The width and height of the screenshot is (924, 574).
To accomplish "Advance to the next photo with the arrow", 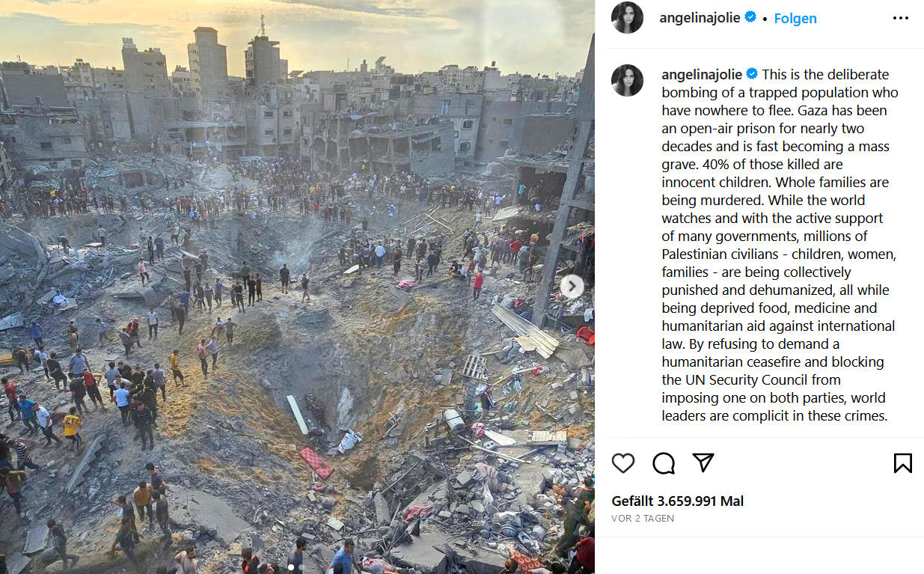I will pos(572,286).
